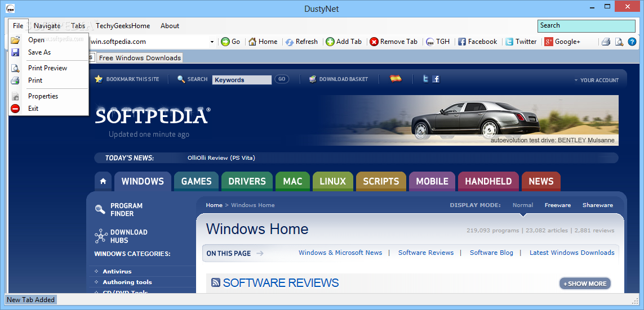The height and width of the screenshot is (310, 644).
Task: Click Latest Windows Downloads link
Action: click(572, 253)
